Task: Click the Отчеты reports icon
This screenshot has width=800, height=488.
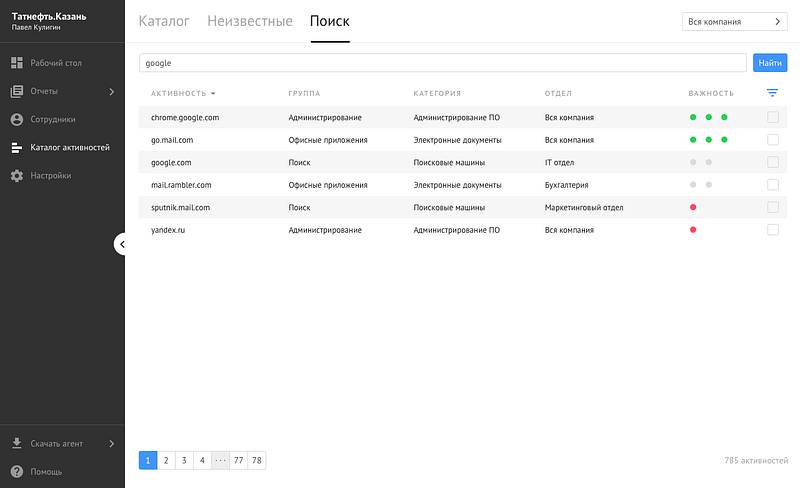Action: [17, 91]
